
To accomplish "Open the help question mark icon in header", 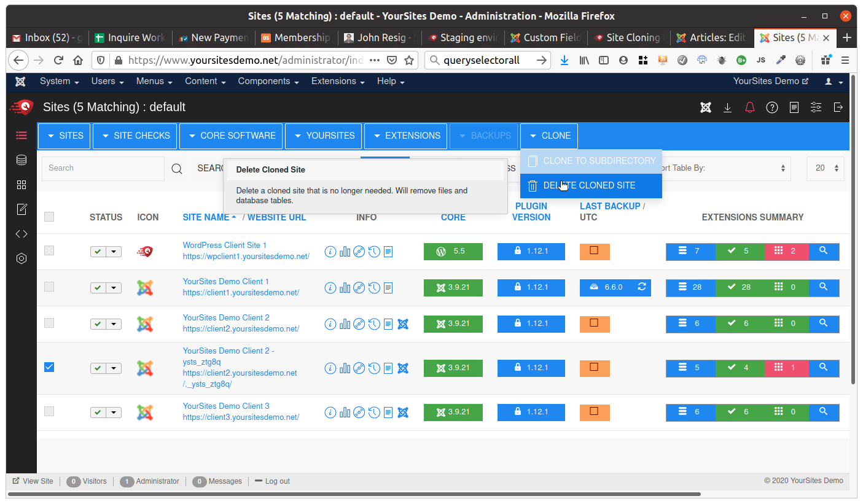I will coord(772,107).
